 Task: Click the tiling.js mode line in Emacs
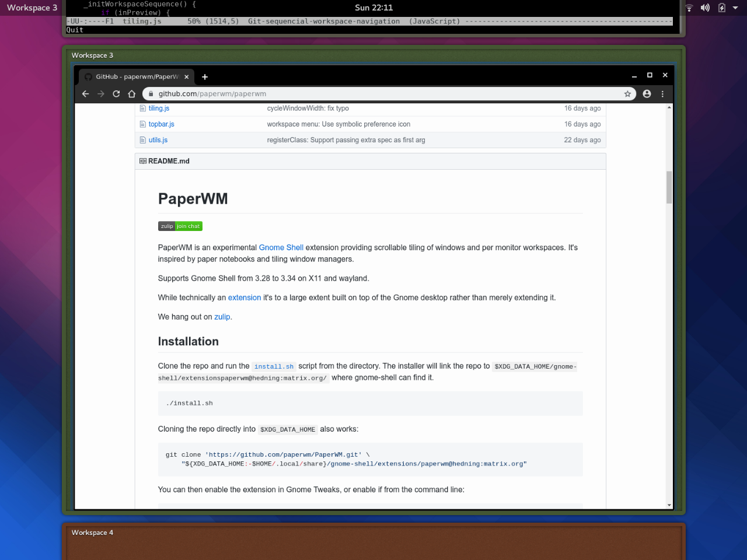pyautogui.click(x=369, y=22)
